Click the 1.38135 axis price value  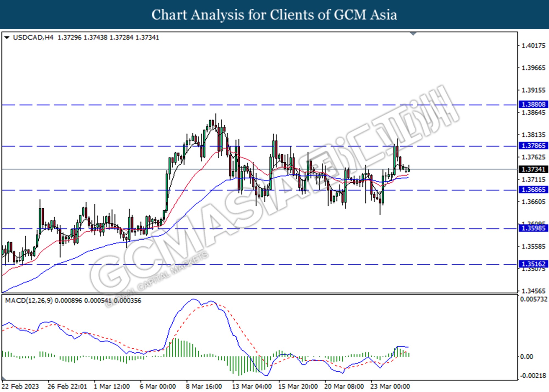pyautogui.click(x=533, y=135)
